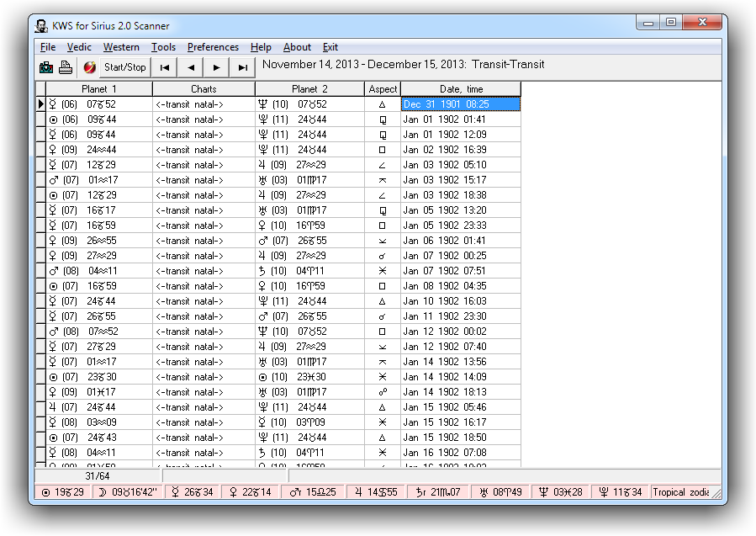Open the Western menu
Screen dimensions: 756x536
pos(121,47)
